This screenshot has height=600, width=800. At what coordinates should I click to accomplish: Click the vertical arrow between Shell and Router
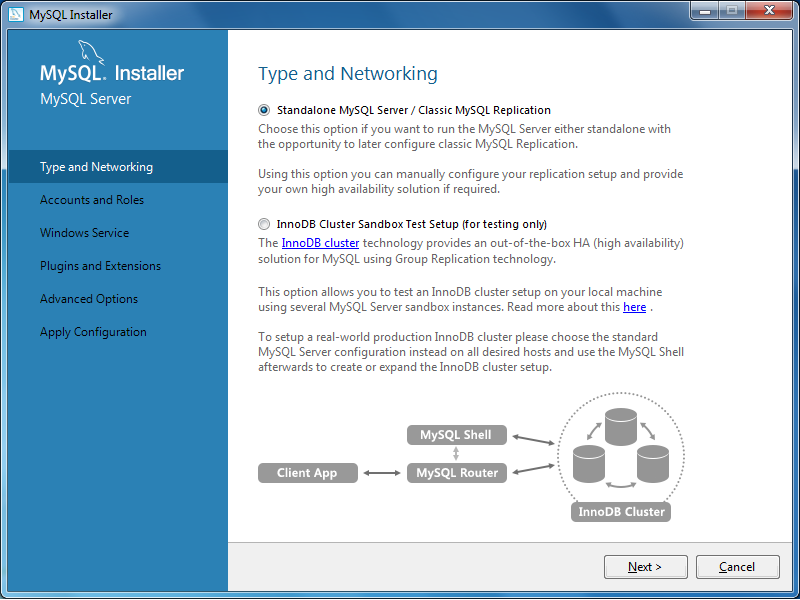tap(456, 454)
